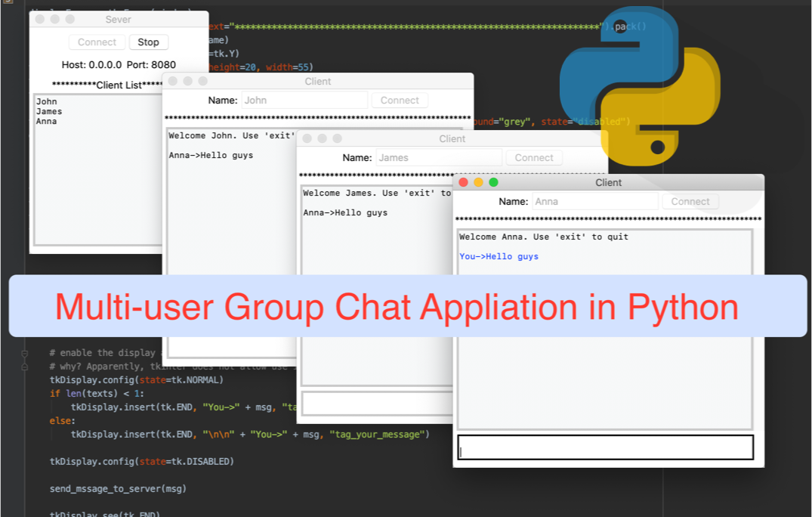Click the Name field showing James
Image resolution: width=812 pixels, height=517 pixels.
(437, 157)
